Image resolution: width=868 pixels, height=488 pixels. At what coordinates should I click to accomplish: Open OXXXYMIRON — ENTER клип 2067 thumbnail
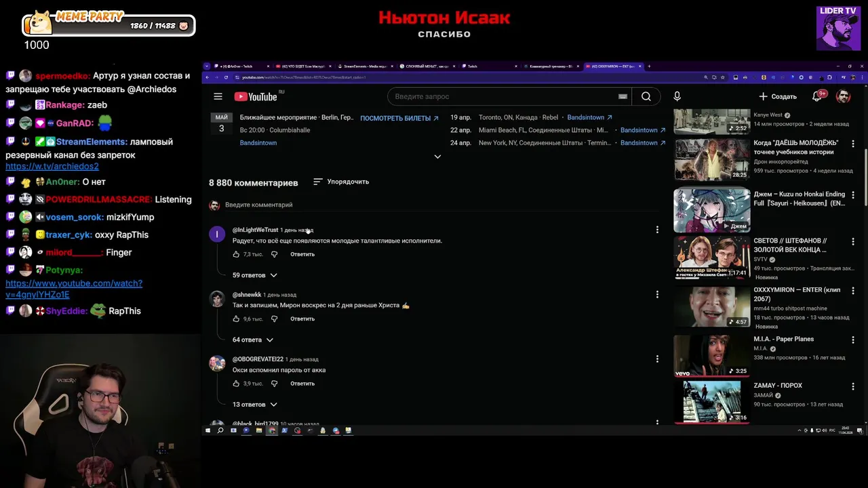(712, 306)
